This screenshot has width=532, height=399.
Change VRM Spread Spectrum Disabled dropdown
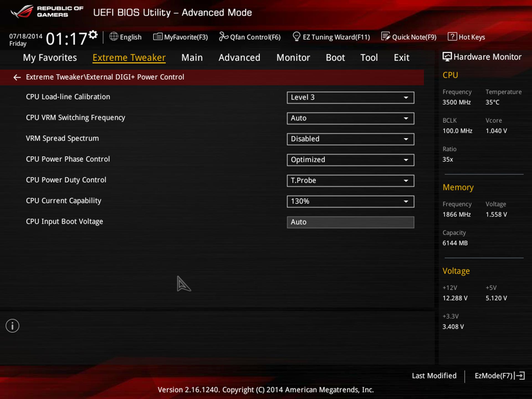350,139
